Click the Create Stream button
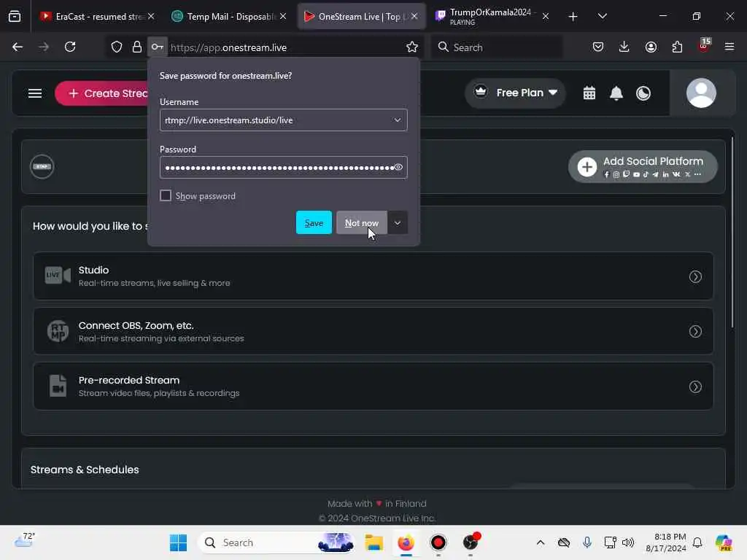 tap(102, 93)
